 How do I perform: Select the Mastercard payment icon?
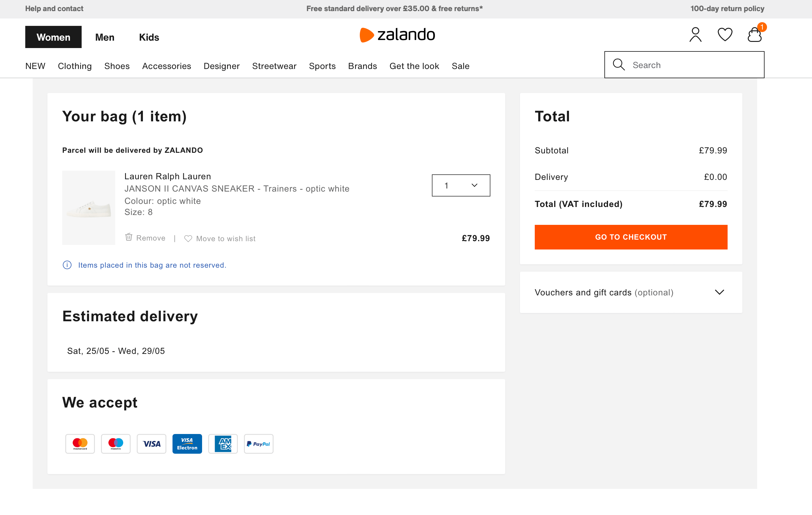(x=80, y=444)
